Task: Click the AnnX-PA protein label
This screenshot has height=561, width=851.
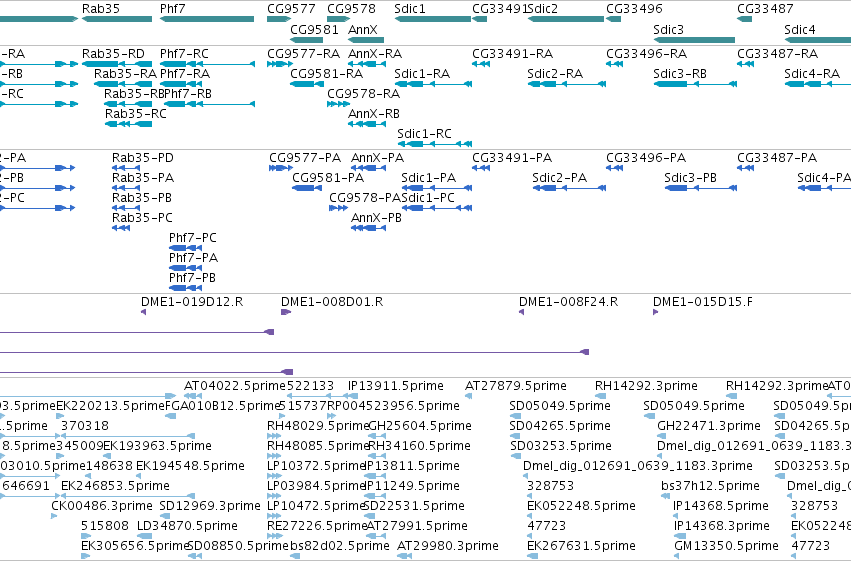Action: click(x=378, y=158)
